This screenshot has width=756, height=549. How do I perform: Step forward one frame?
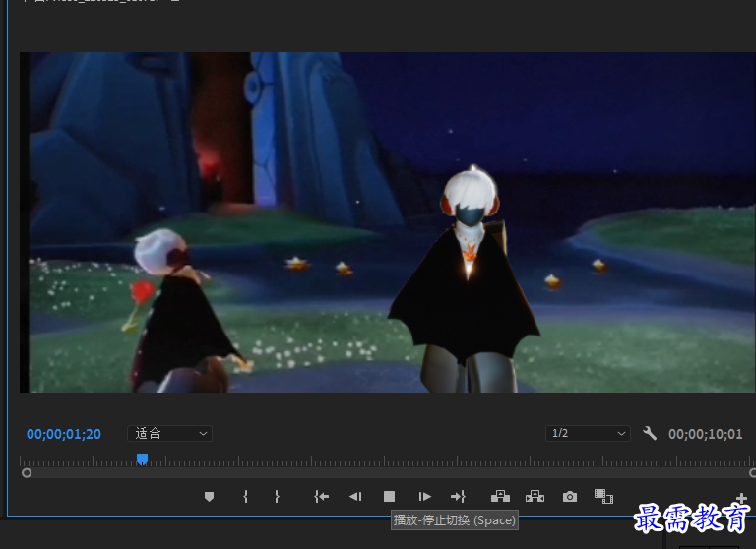(x=425, y=497)
